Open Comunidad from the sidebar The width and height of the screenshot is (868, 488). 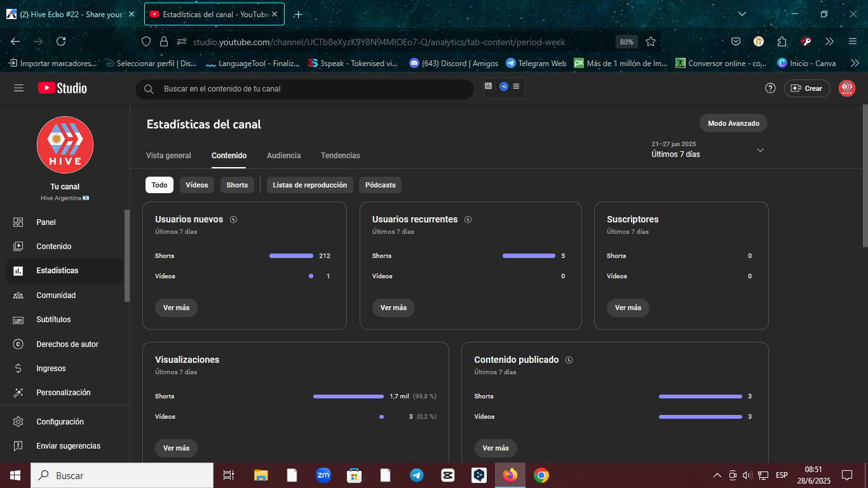pos(65,295)
